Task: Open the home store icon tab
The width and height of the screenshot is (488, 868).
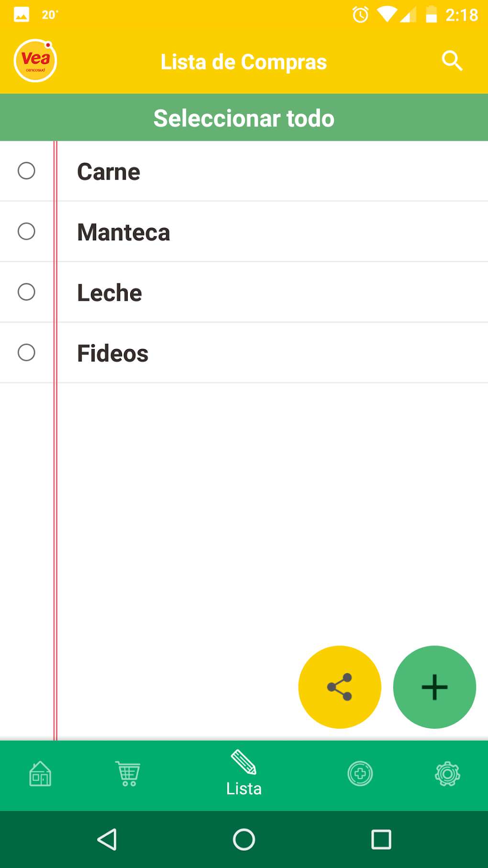Action: 40,774
